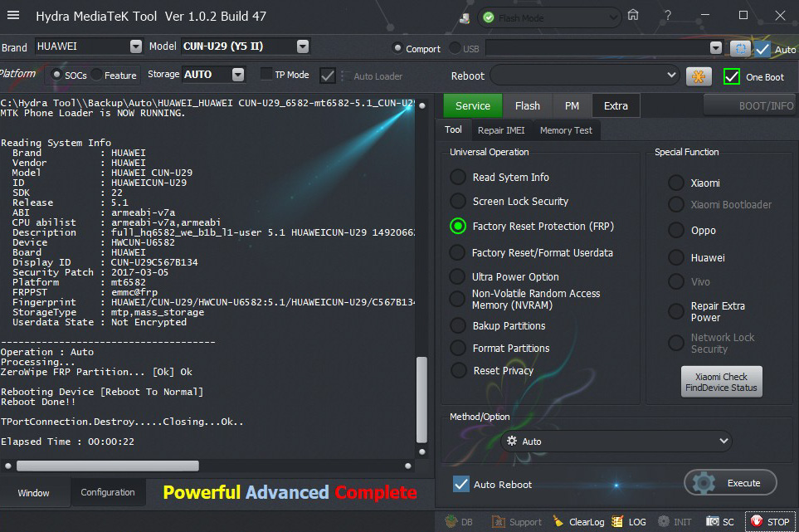Take a screenshot with SC
The height and width of the screenshot is (532, 799).
pos(720,522)
